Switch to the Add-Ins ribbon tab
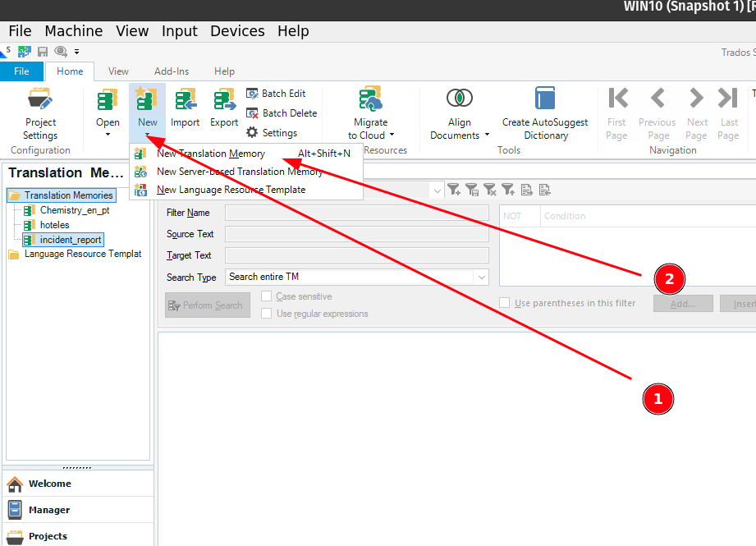 (x=172, y=71)
